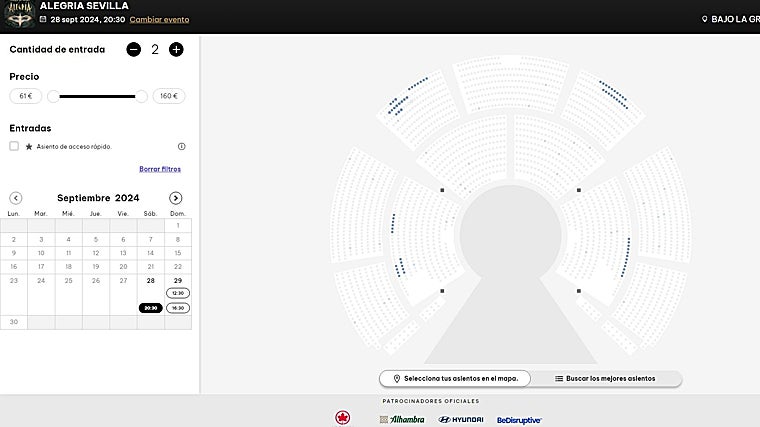Screen dimensions: 760x427
Task: Click the Alegria show logo thumbnail
Action: (19, 14)
